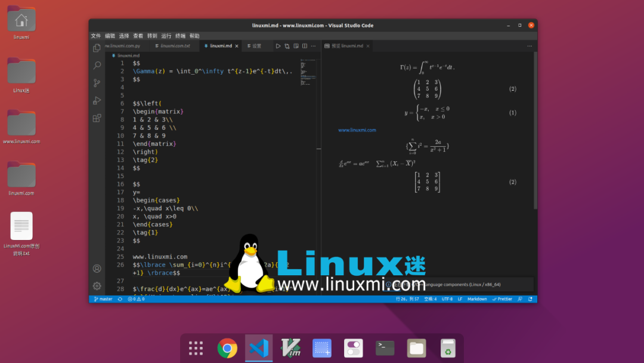Click the master branch status item
644x363 pixels.
pyautogui.click(x=104, y=299)
